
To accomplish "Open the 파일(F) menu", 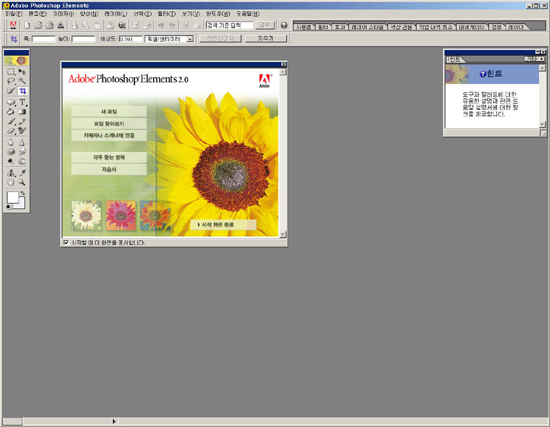I will pyautogui.click(x=14, y=14).
